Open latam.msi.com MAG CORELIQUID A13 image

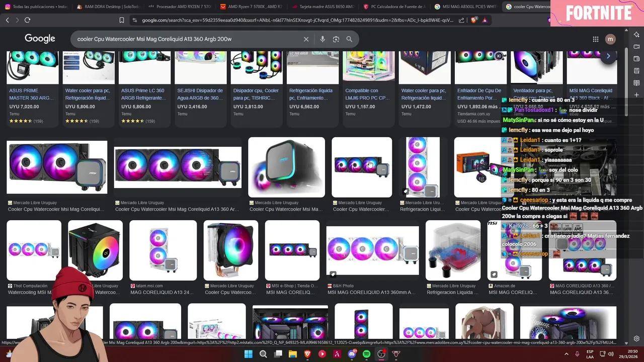click(163, 250)
